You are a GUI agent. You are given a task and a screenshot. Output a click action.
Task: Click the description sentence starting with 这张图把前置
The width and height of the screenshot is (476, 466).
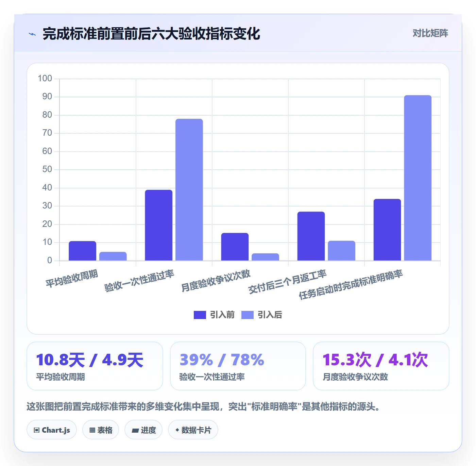coord(203,407)
